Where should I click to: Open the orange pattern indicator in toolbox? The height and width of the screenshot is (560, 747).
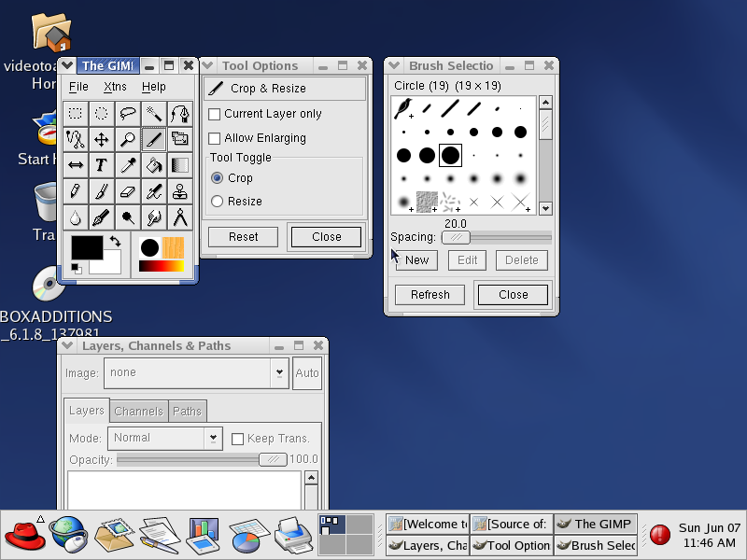pos(173,248)
